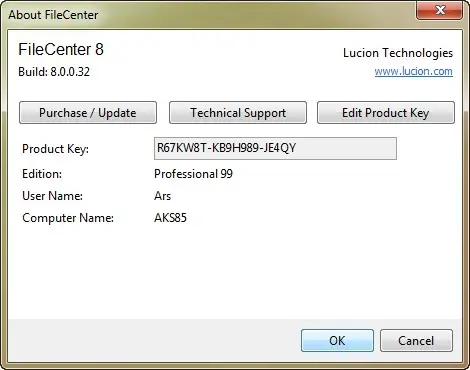Confirm the dialog with OK

click(337, 341)
